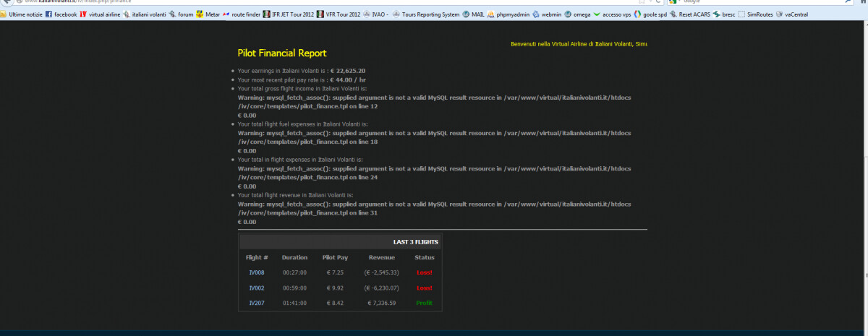Open the MAIL bookmark
Screen dimensions: 868x336
pyautogui.click(x=473, y=14)
